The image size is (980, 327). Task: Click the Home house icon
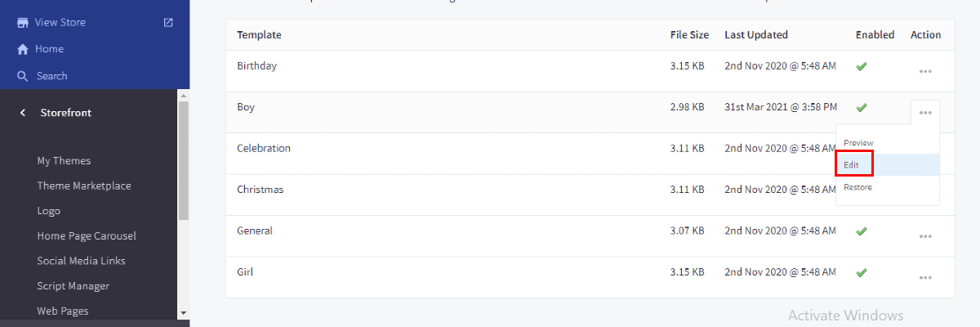point(23,49)
